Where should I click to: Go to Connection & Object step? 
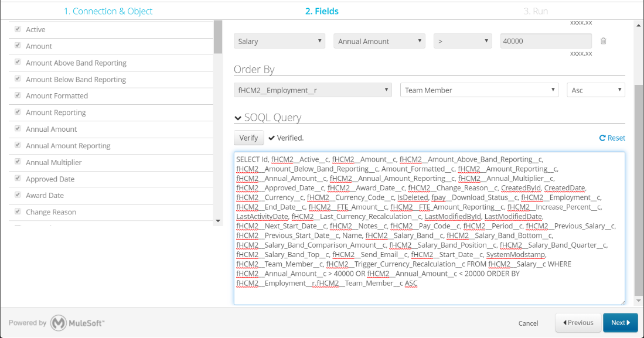(x=108, y=11)
